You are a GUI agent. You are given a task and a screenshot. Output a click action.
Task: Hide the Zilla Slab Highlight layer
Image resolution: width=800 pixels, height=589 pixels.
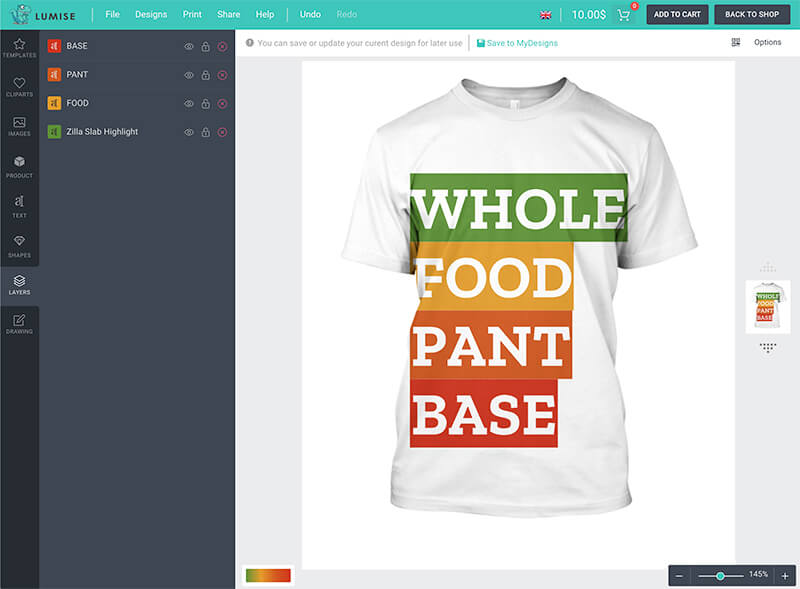(x=189, y=132)
